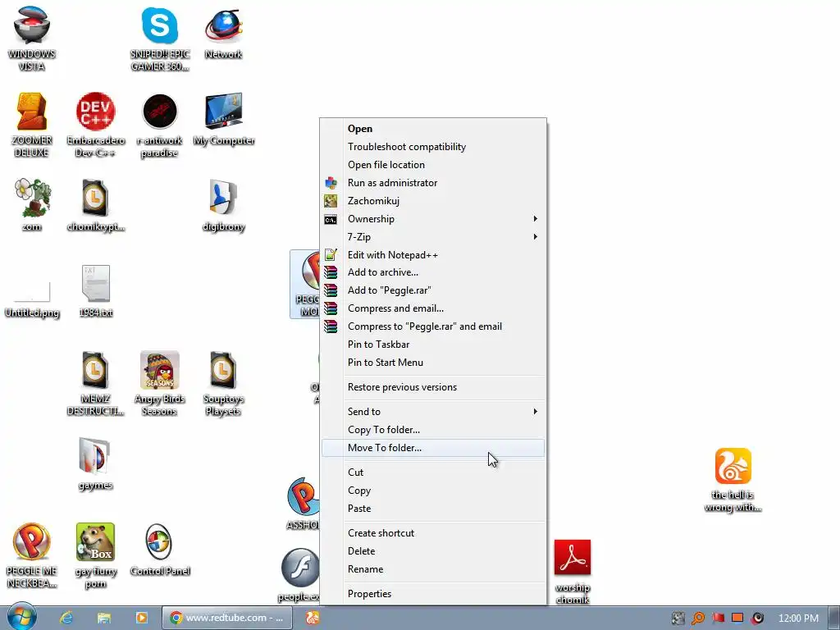The image size is (840, 630).
Task: Choose Restore previous versions
Action: tap(433, 387)
